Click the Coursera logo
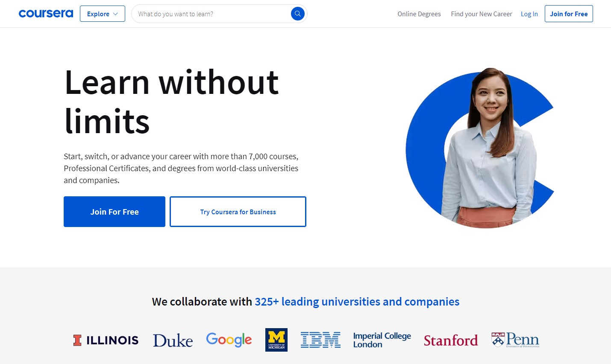Screen dimensions: 611x364 click(x=46, y=13)
